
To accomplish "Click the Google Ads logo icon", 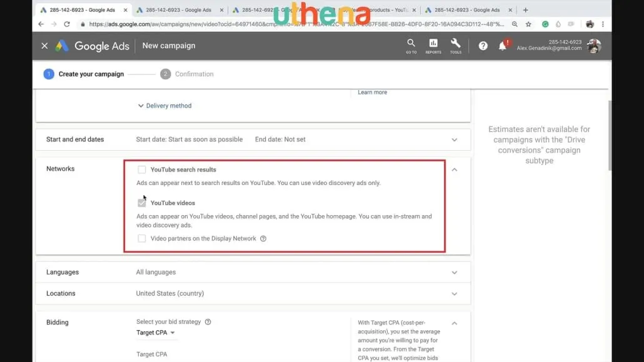I will pyautogui.click(x=62, y=46).
